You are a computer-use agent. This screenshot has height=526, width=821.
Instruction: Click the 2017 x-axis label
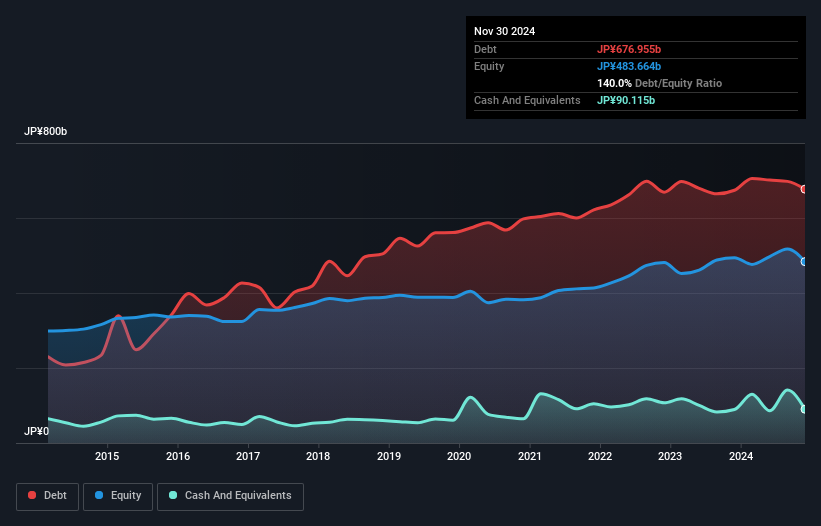point(248,456)
